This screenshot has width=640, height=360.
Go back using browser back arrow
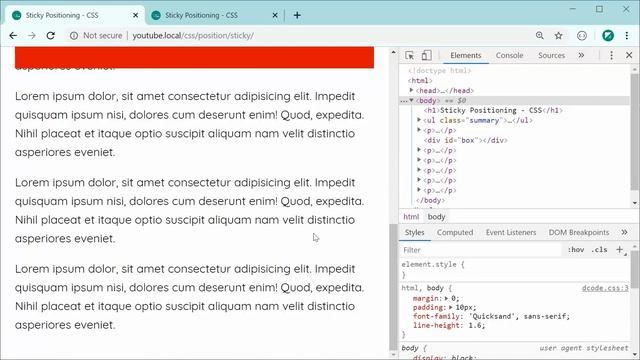click(x=13, y=36)
